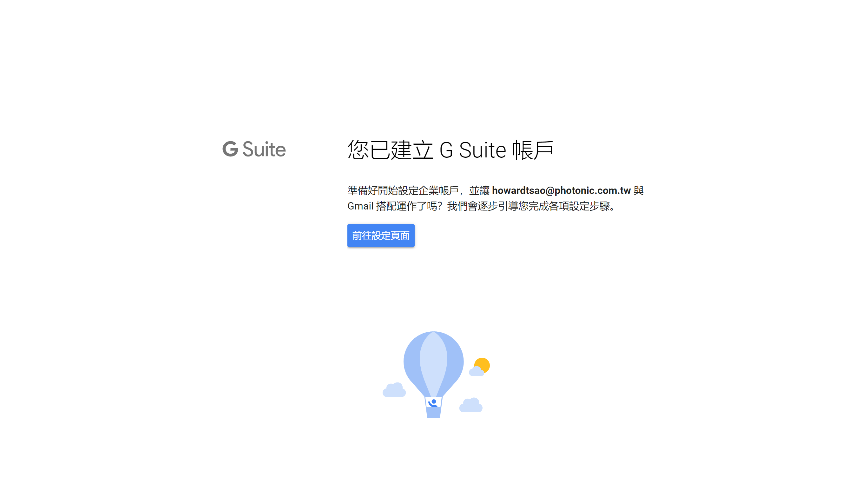Click the sentence 我們會逐步引導您完成各項設定步驟
The width and height of the screenshot is (868, 478).
[528, 206]
